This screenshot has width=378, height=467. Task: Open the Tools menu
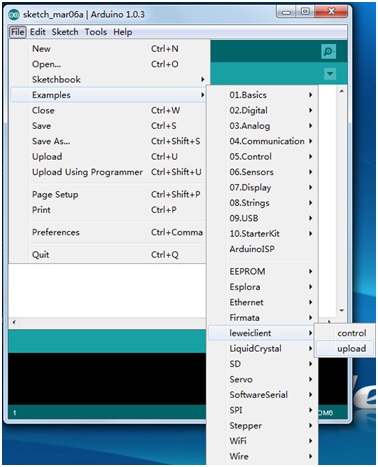96,32
